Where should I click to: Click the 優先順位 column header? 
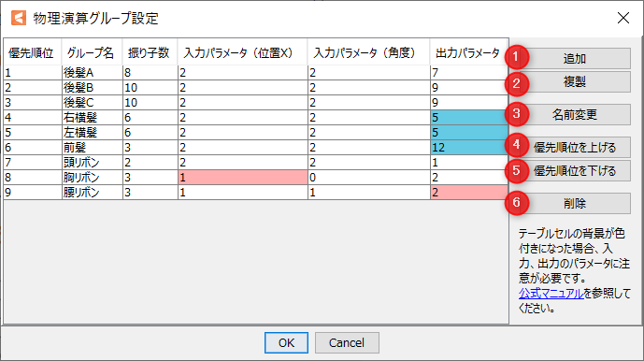pos(32,52)
